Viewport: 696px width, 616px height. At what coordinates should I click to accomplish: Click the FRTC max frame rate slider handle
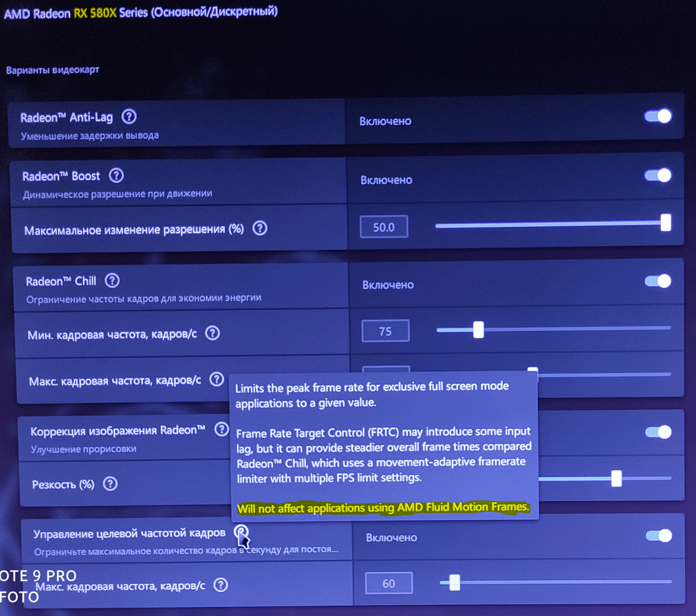(x=454, y=582)
